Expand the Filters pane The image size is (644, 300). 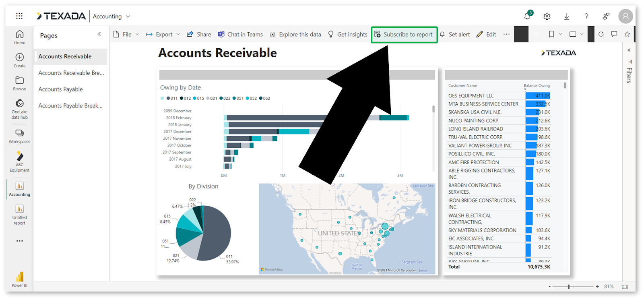629,50
